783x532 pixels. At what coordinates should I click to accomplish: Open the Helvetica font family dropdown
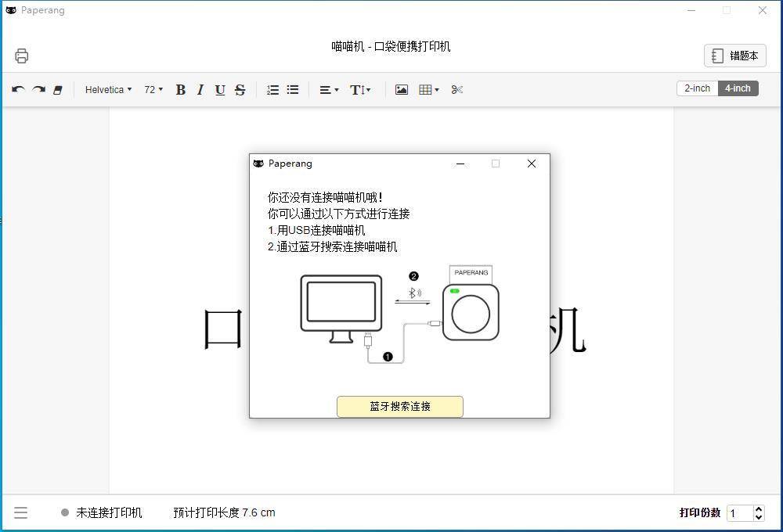[x=107, y=89]
